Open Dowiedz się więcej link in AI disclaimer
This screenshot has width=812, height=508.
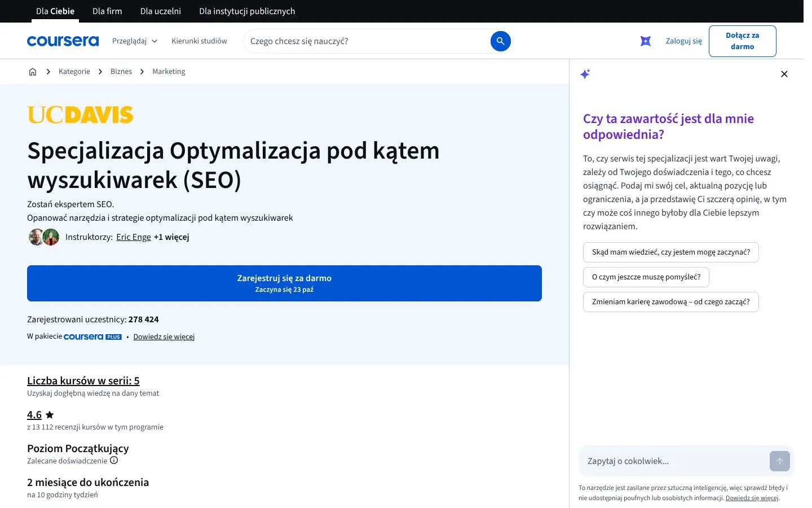(x=752, y=498)
